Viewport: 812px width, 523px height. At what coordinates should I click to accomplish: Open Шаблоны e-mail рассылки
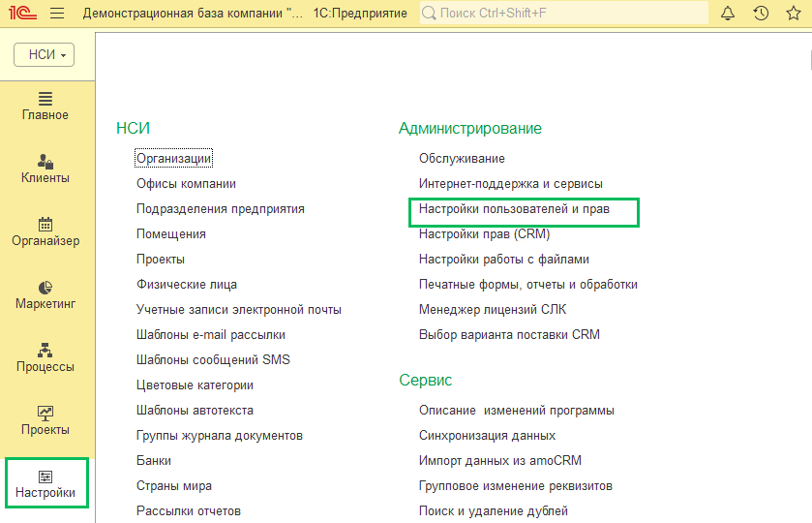click(x=211, y=335)
